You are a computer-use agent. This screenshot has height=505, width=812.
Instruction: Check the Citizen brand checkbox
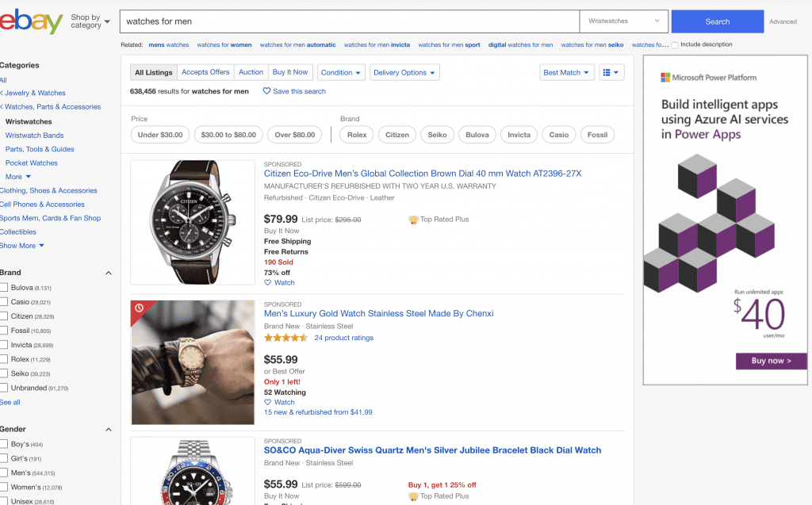(4, 316)
